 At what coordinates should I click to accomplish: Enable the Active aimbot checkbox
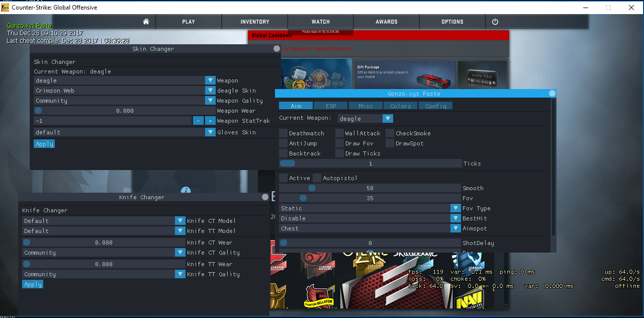pos(283,178)
